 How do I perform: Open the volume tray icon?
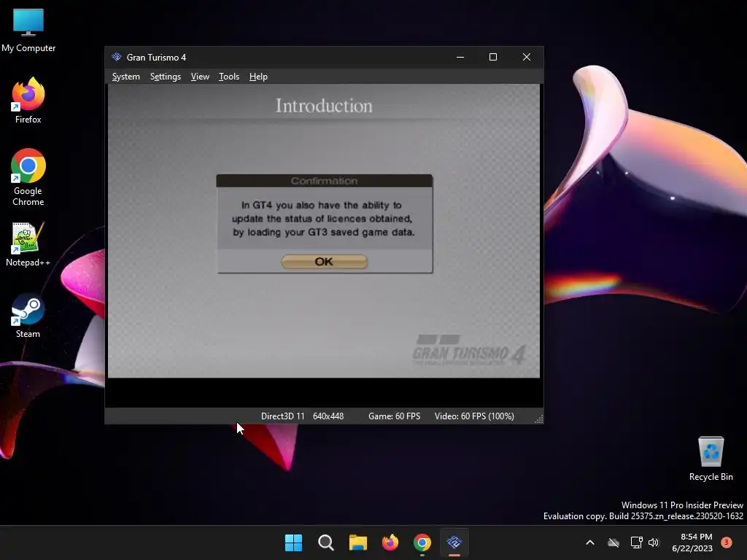click(x=654, y=542)
